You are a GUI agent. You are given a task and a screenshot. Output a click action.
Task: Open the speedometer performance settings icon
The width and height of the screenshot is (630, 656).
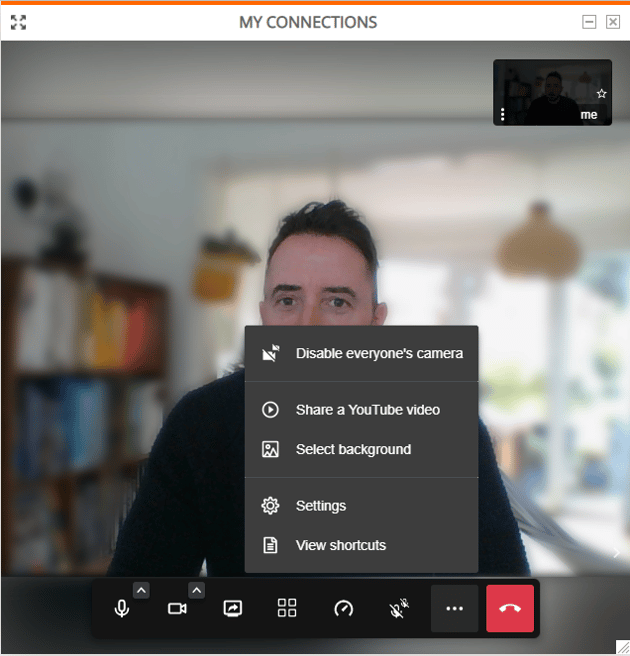pos(343,608)
